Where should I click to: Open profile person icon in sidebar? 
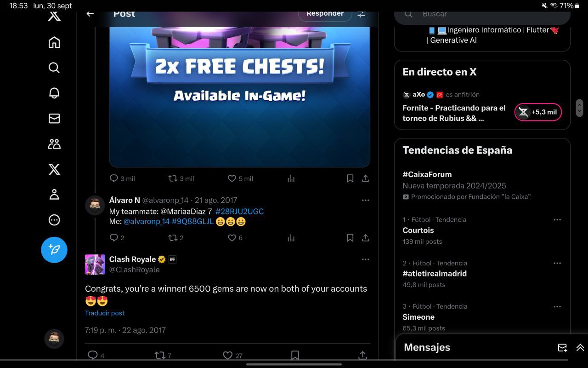(54, 194)
